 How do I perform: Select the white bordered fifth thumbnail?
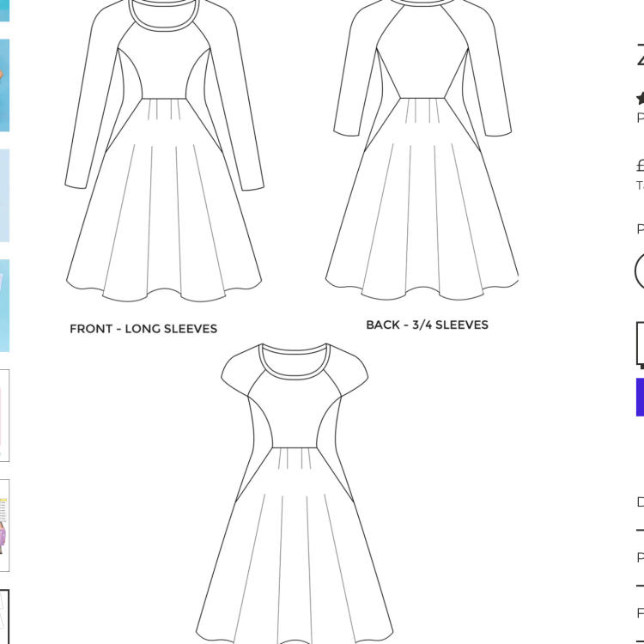[x=4, y=416]
